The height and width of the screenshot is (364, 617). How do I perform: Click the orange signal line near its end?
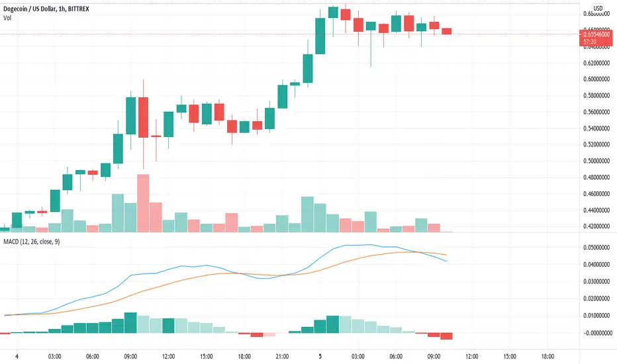tap(444, 254)
